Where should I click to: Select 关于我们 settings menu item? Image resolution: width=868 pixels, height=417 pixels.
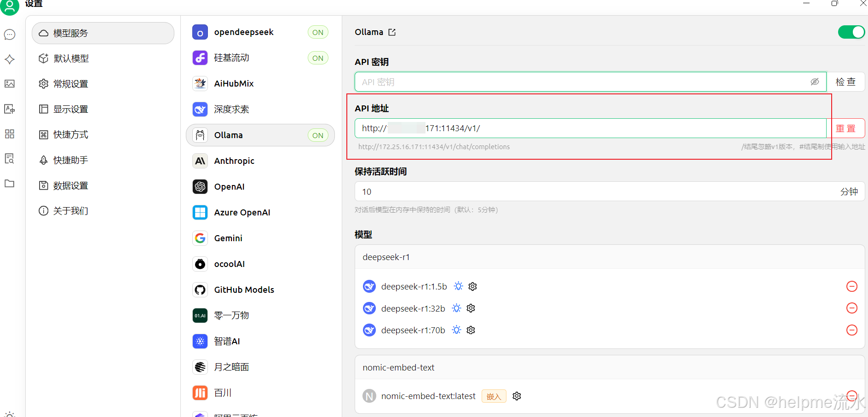103,211
